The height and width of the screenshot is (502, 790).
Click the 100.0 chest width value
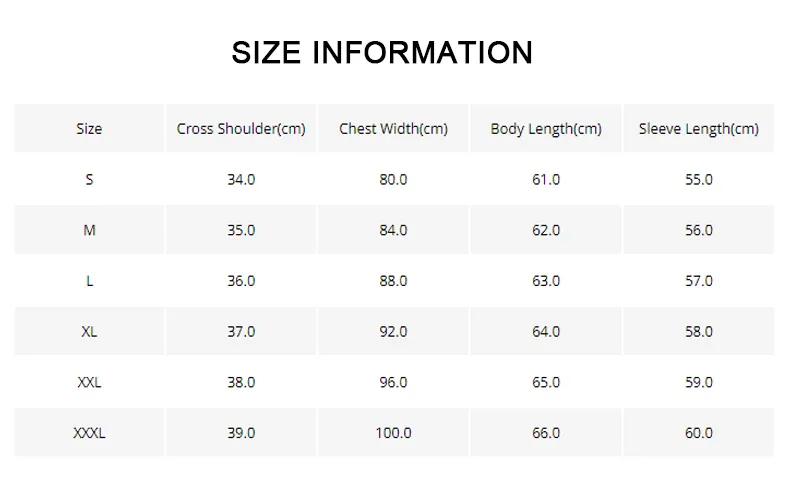click(x=393, y=433)
